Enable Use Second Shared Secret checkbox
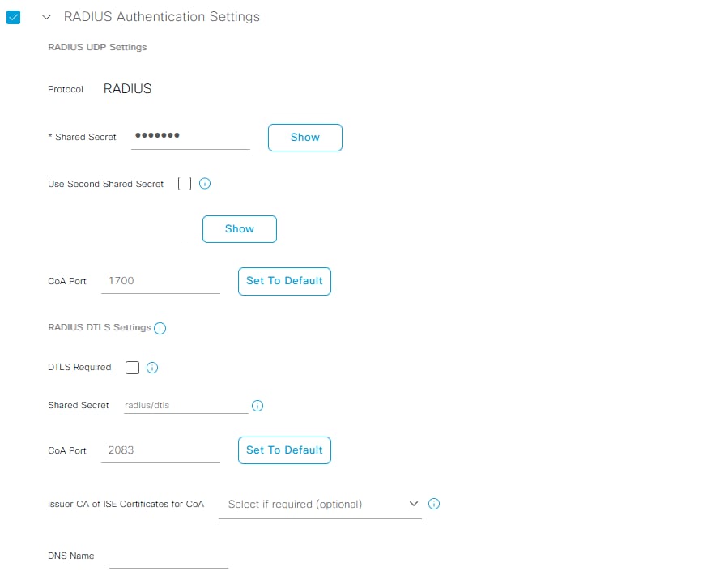This screenshot has height=588, width=715. [x=185, y=184]
